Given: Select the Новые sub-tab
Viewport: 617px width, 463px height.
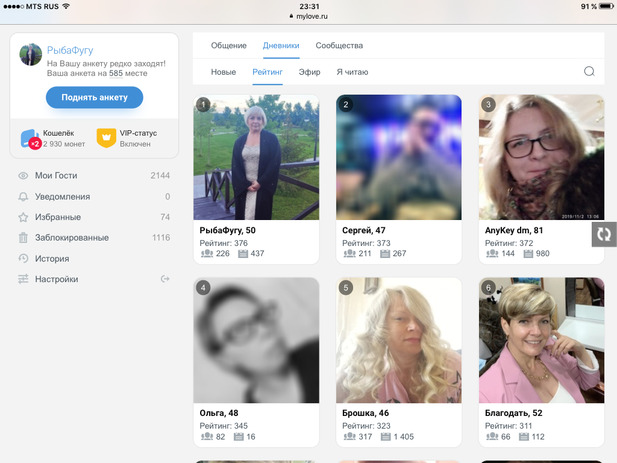Looking at the screenshot, I should pos(224,72).
